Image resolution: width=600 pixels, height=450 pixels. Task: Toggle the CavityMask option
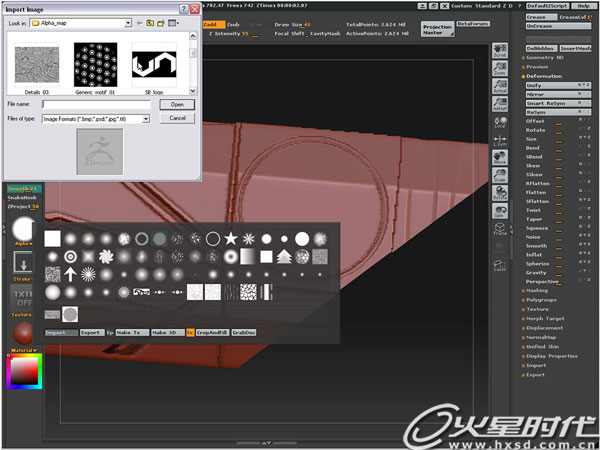pos(325,34)
